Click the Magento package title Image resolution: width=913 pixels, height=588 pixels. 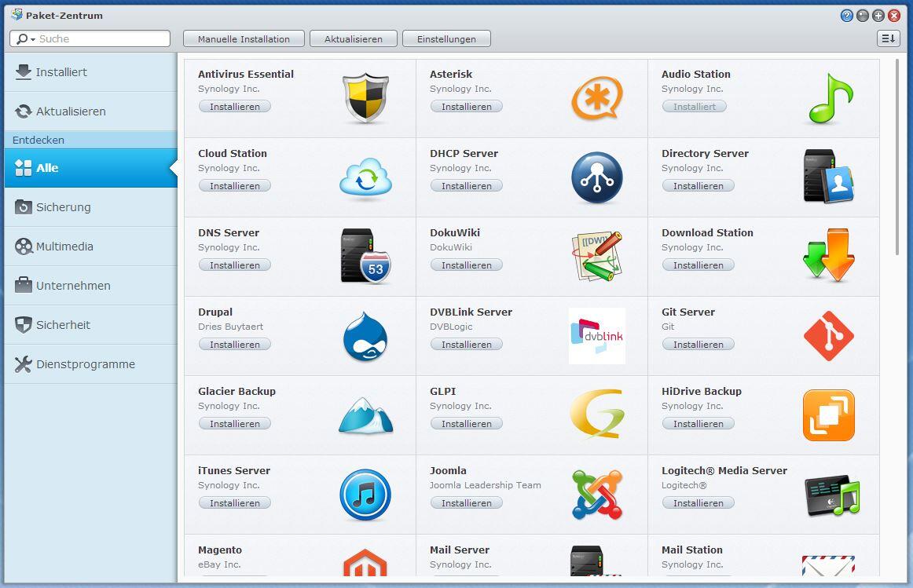(219, 550)
